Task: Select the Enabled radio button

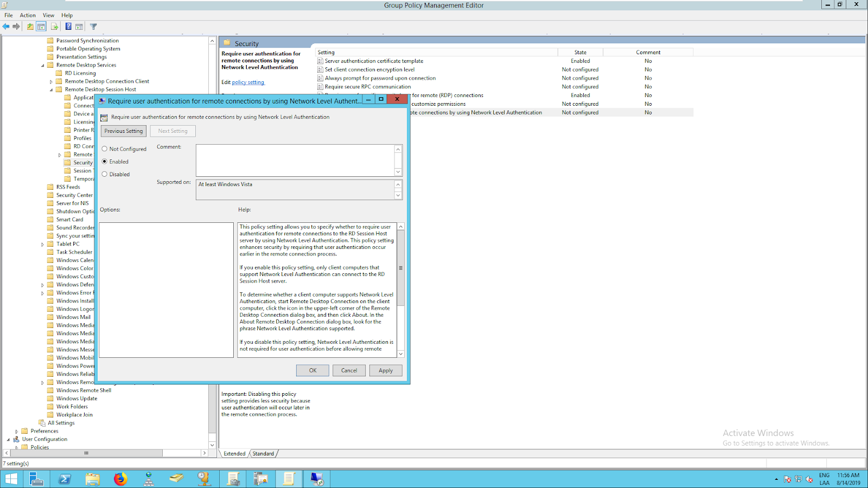Action: [105, 162]
